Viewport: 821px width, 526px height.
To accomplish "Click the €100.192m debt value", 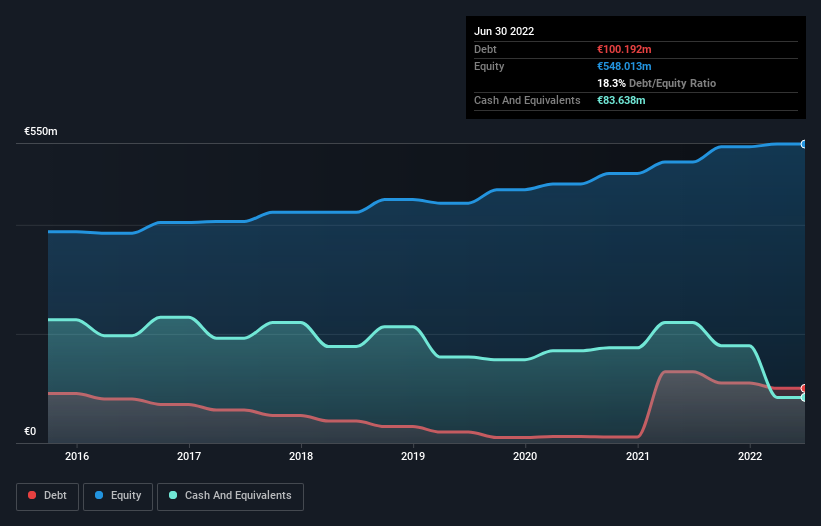I will (624, 49).
